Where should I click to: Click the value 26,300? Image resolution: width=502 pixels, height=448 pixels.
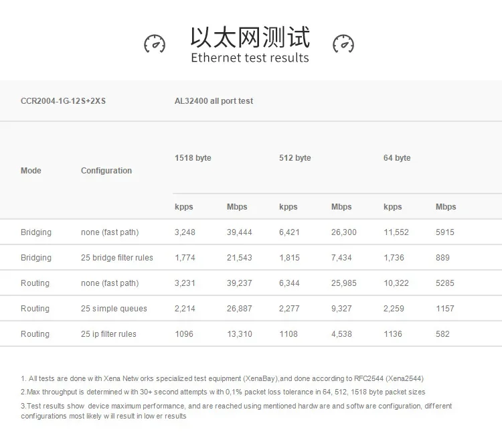click(x=344, y=232)
